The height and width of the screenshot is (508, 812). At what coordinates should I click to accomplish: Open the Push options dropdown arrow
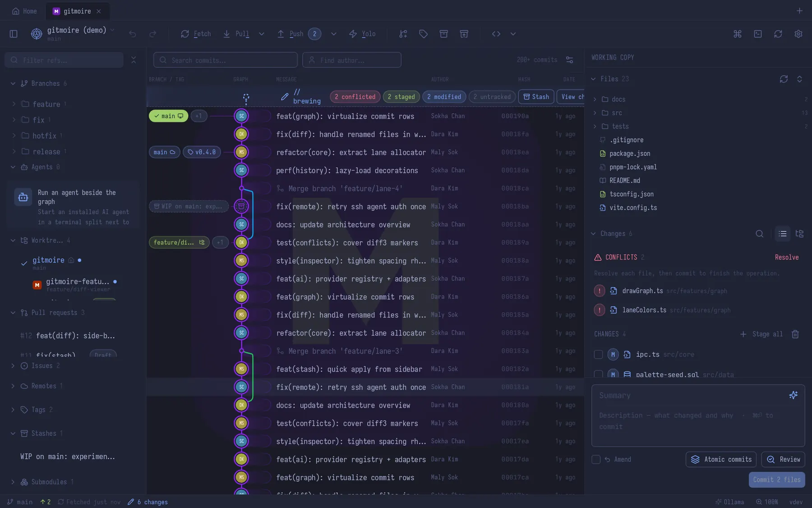coord(334,34)
